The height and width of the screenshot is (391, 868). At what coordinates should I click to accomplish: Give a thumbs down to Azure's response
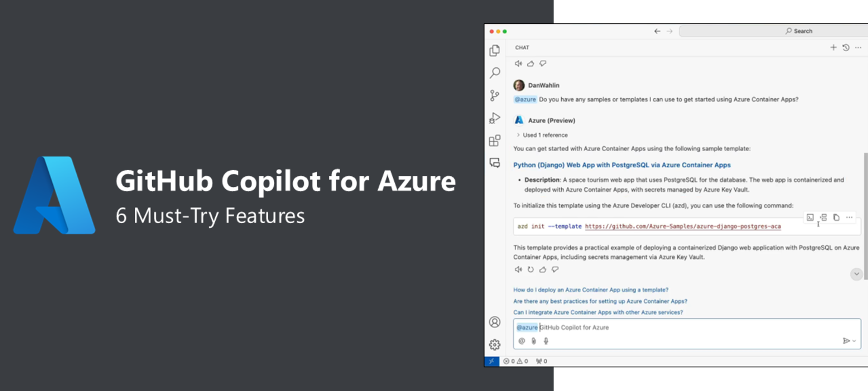tap(554, 269)
